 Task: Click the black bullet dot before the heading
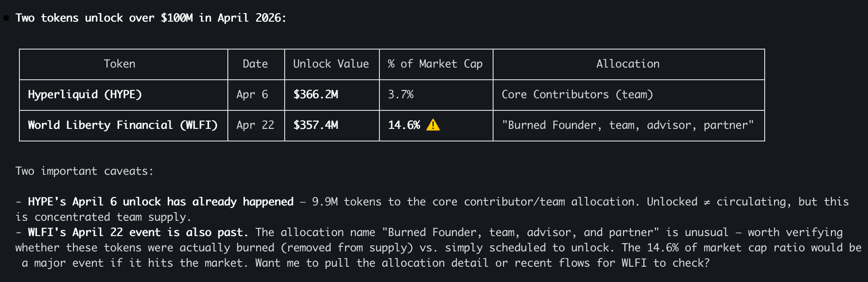(x=6, y=18)
